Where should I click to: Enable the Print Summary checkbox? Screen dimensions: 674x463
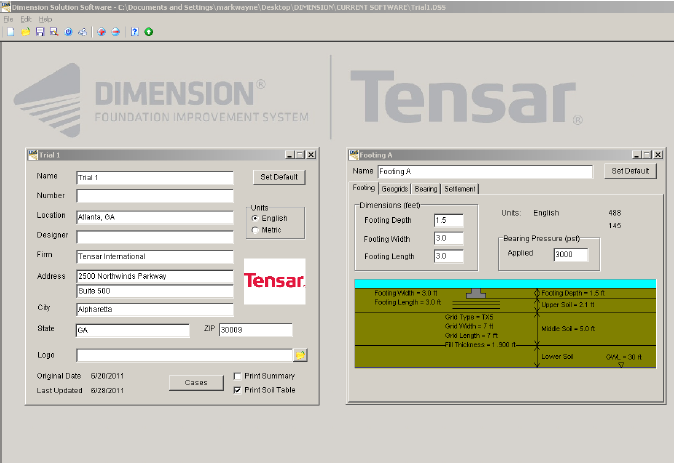click(237, 376)
